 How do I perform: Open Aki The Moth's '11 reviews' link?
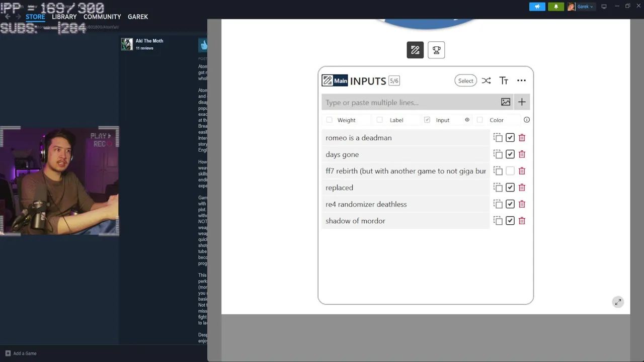pyautogui.click(x=144, y=48)
